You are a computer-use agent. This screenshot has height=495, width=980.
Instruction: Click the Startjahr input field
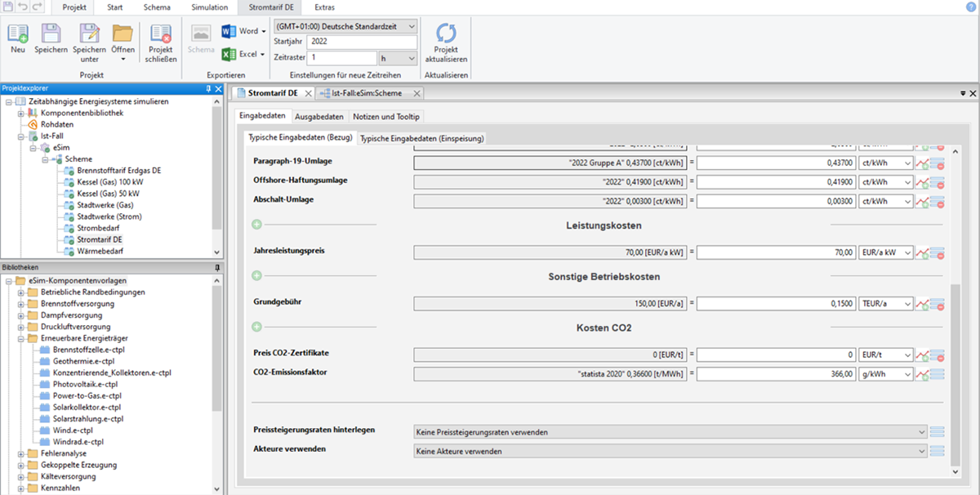pos(363,42)
